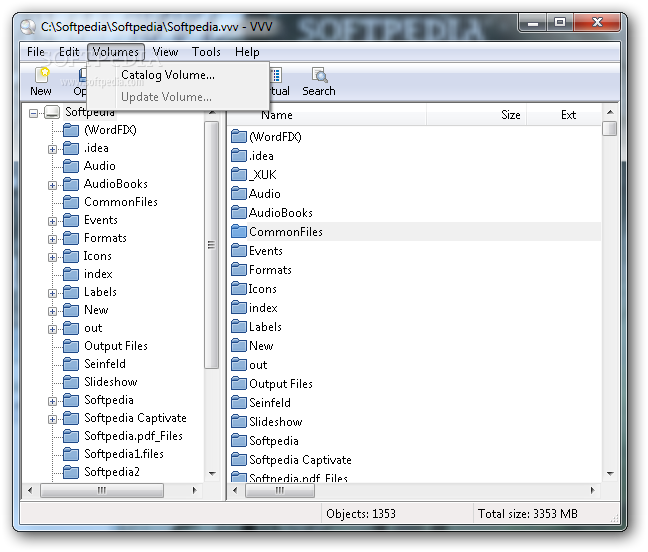Click tree panel horizontal scrollbar right arrow
Screen dimensions: 648x552
pyautogui.click(x=195, y=490)
